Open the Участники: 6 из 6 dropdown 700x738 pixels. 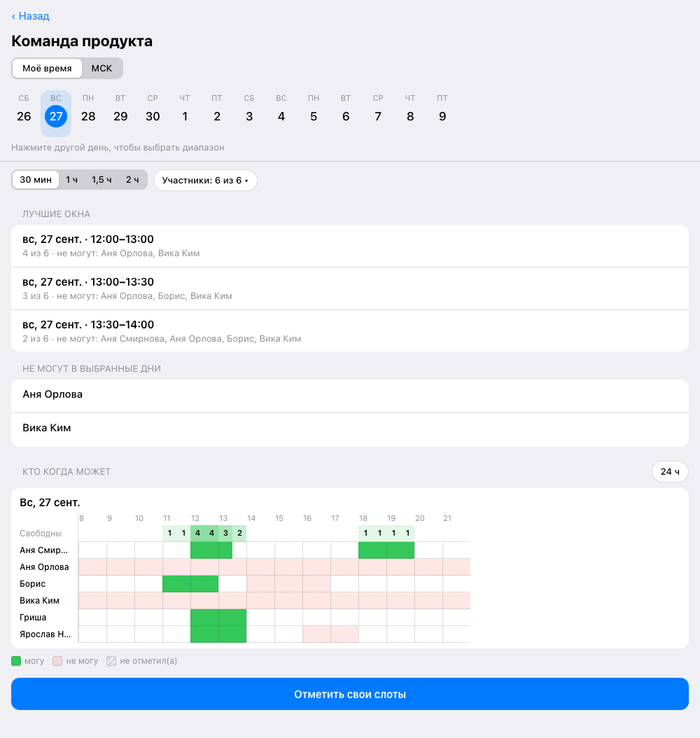(x=205, y=180)
